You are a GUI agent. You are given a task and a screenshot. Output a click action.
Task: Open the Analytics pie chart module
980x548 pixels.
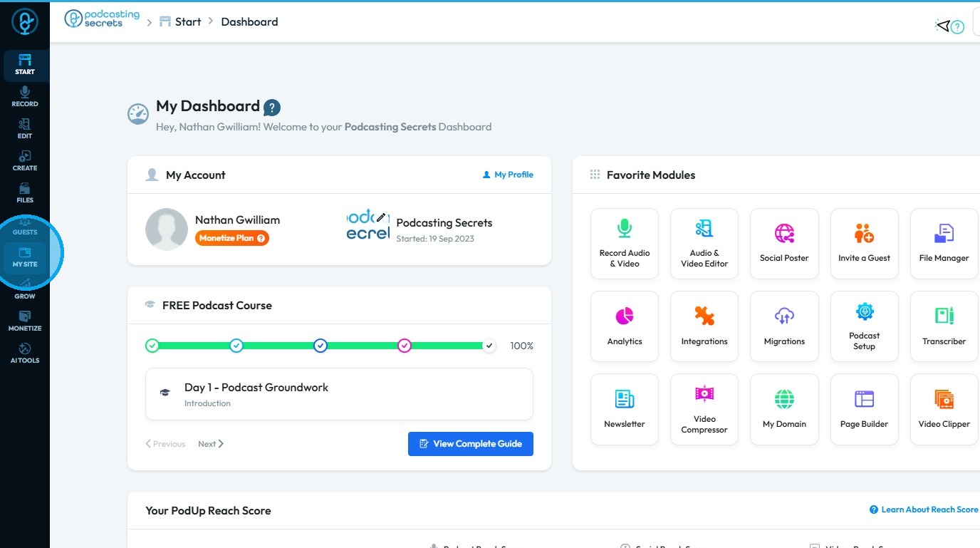tap(625, 326)
